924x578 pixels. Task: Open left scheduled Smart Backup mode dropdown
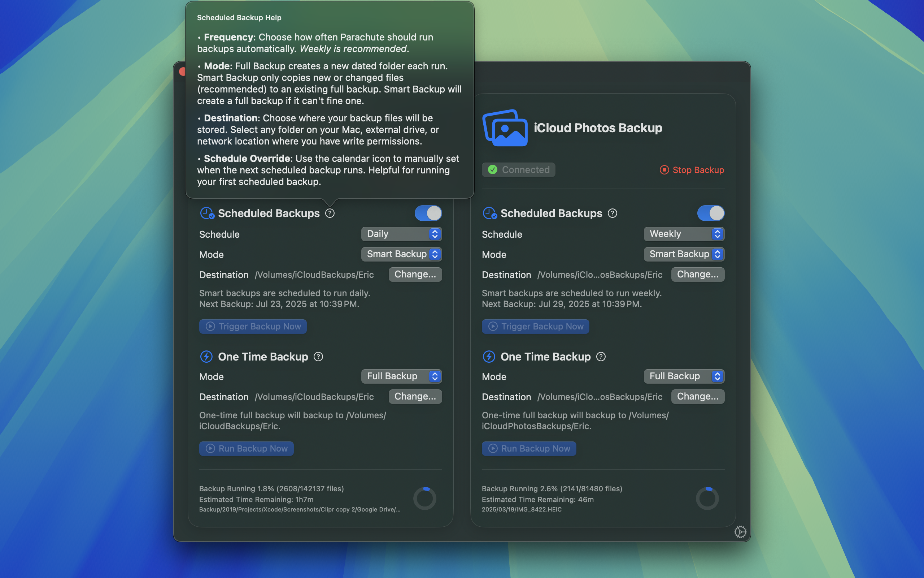tap(401, 254)
